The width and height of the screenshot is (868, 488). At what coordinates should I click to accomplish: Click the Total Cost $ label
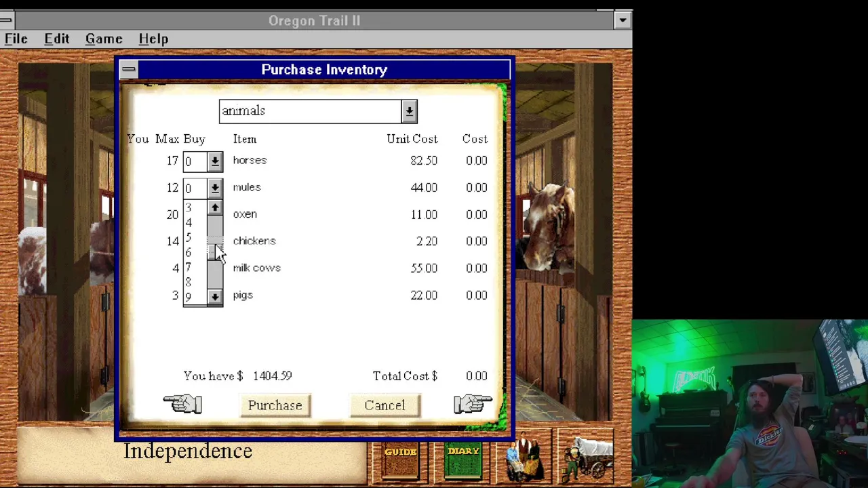tap(405, 376)
